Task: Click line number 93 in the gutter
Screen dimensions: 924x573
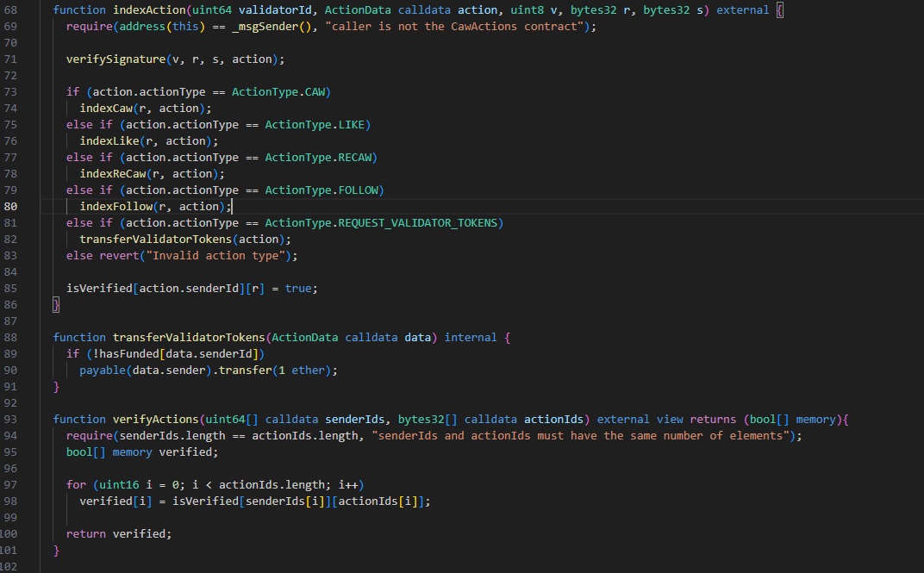Action: [x=10, y=419]
